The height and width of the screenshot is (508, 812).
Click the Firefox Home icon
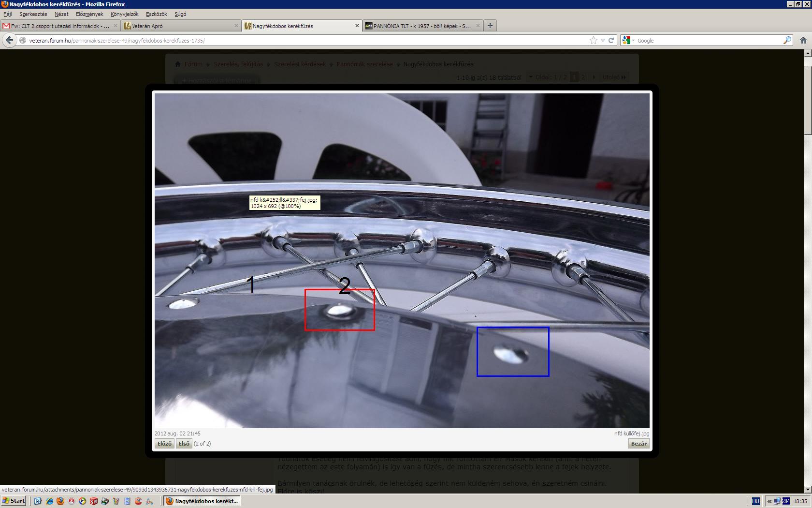[x=803, y=41]
